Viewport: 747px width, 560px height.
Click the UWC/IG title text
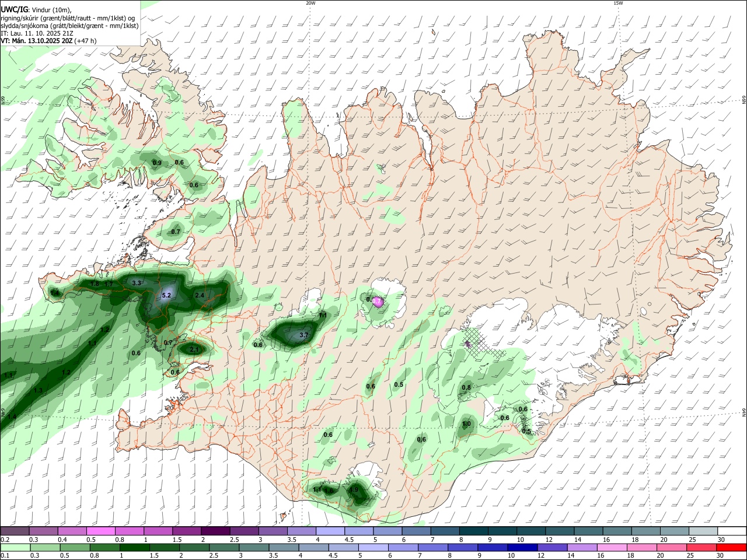[13, 9]
